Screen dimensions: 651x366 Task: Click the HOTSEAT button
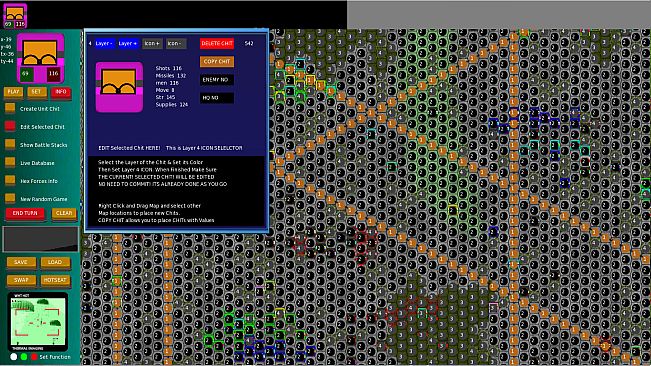[55, 280]
